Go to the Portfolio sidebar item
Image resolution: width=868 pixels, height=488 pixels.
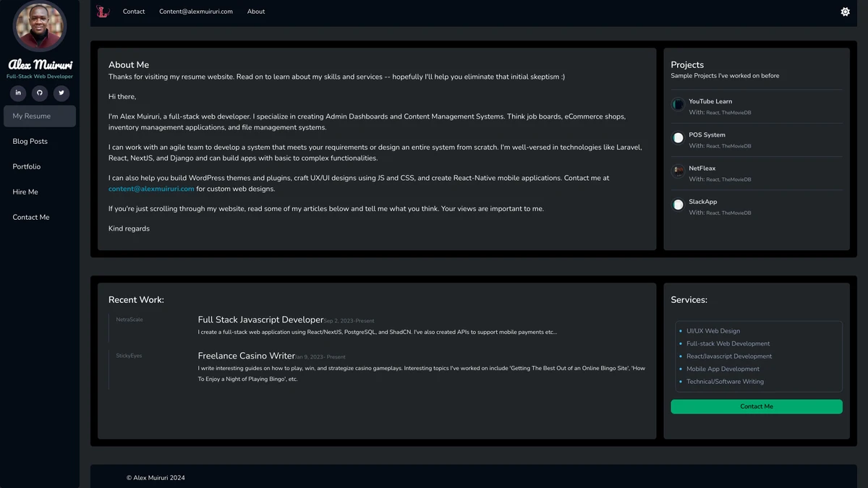pyautogui.click(x=27, y=167)
